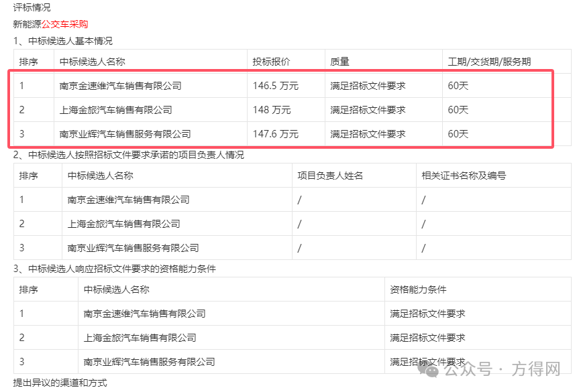Click the 项目负责人姓名 slash for 上海金旅
Viewport: 579px width, 392px height.
click(x=299, y=224)
